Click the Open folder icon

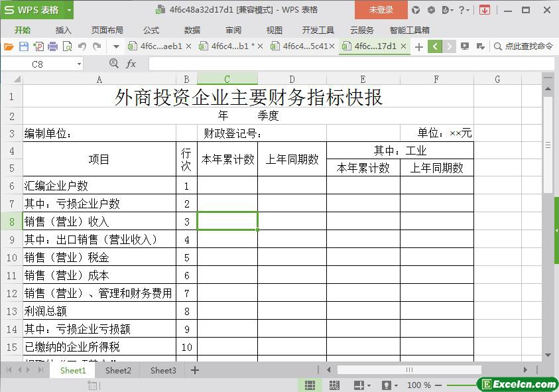[x=9, y=46]
